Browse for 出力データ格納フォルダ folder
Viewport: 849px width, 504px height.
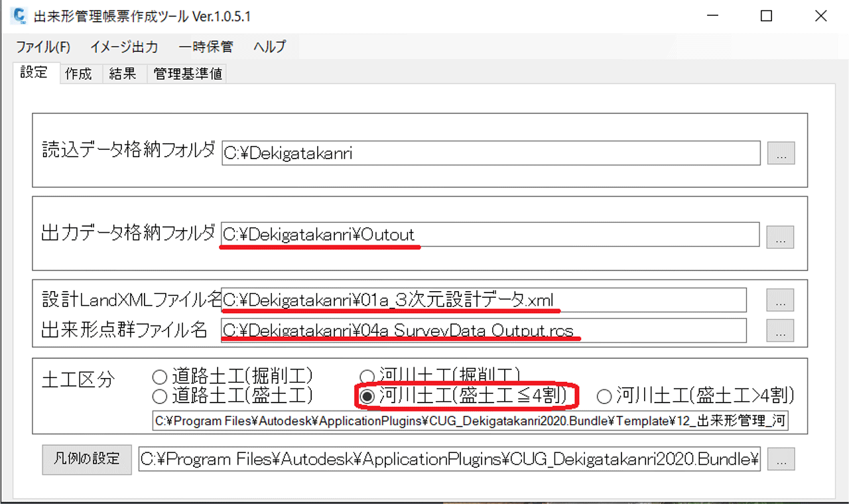click(780, 237)
